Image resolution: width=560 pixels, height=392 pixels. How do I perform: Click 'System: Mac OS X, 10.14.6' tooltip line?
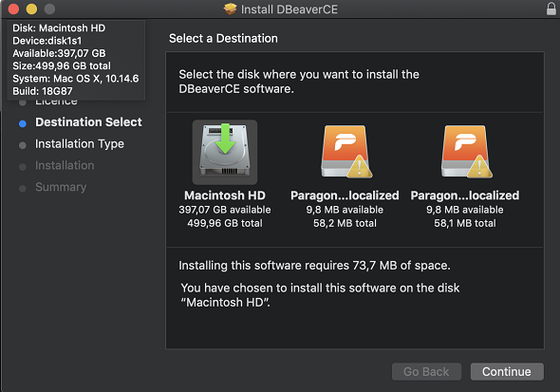(x=76, y=79)
